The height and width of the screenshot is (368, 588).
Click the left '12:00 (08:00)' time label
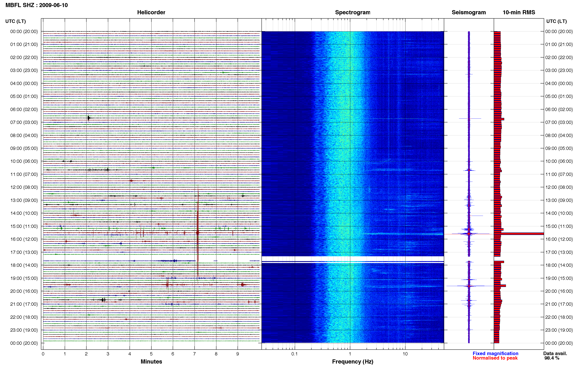point(24,187)
